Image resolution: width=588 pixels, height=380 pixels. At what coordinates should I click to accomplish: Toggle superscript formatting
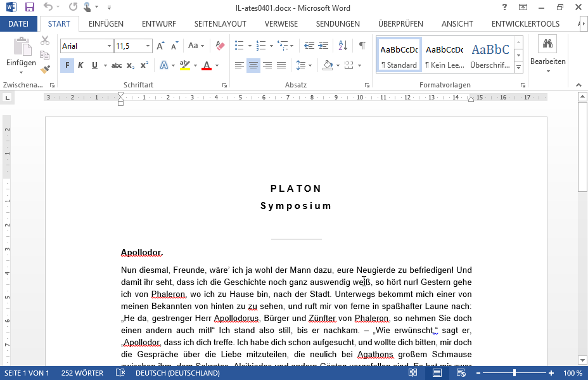point(144,66)
